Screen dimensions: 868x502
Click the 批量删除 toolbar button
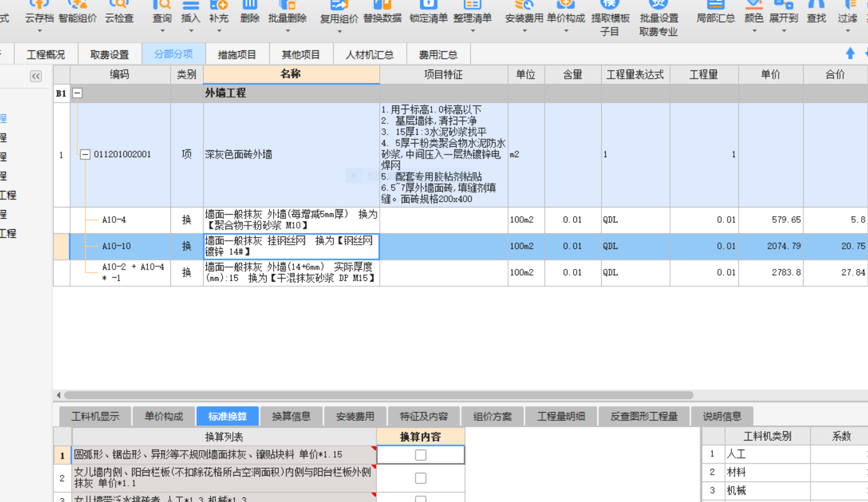(287, 13)
